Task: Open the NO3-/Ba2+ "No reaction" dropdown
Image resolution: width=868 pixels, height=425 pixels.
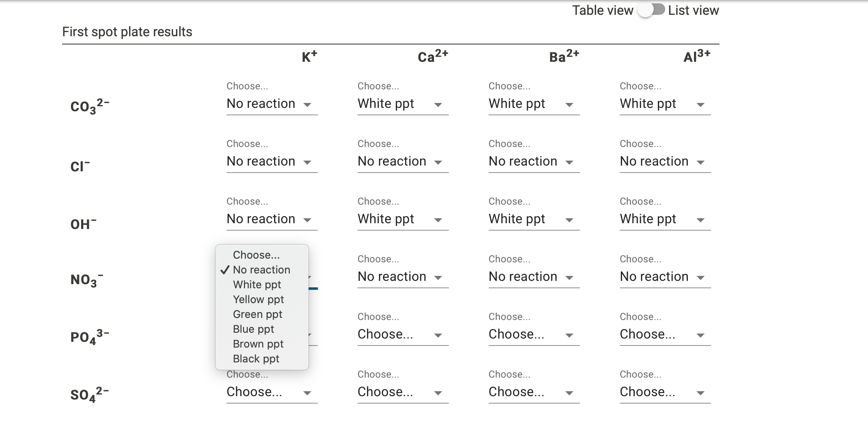Action: point(533,277)
